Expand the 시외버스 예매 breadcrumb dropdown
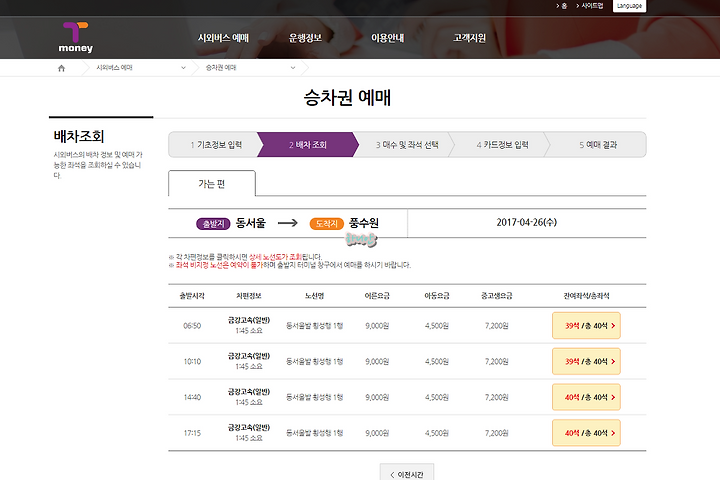This screenshot has width=720, height=480. [x=183, y=68]
